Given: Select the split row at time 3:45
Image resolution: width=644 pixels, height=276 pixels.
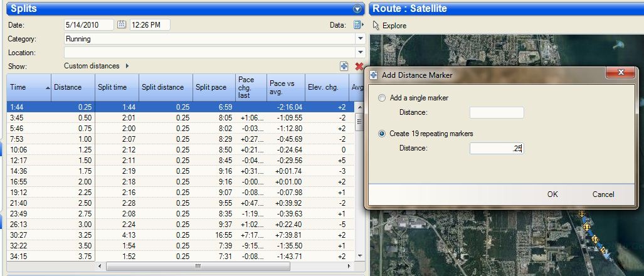Looking at the screenshot, I should click(x=181, y=118).
